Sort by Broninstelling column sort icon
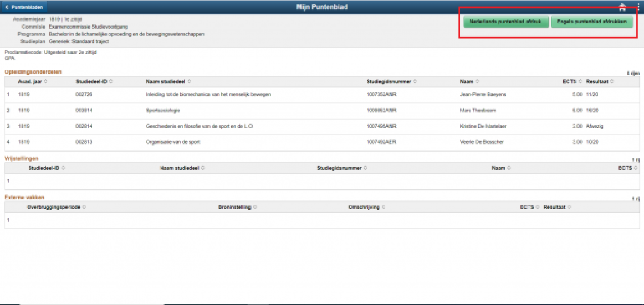The image size is (644, 305). [x=255, y=207]
